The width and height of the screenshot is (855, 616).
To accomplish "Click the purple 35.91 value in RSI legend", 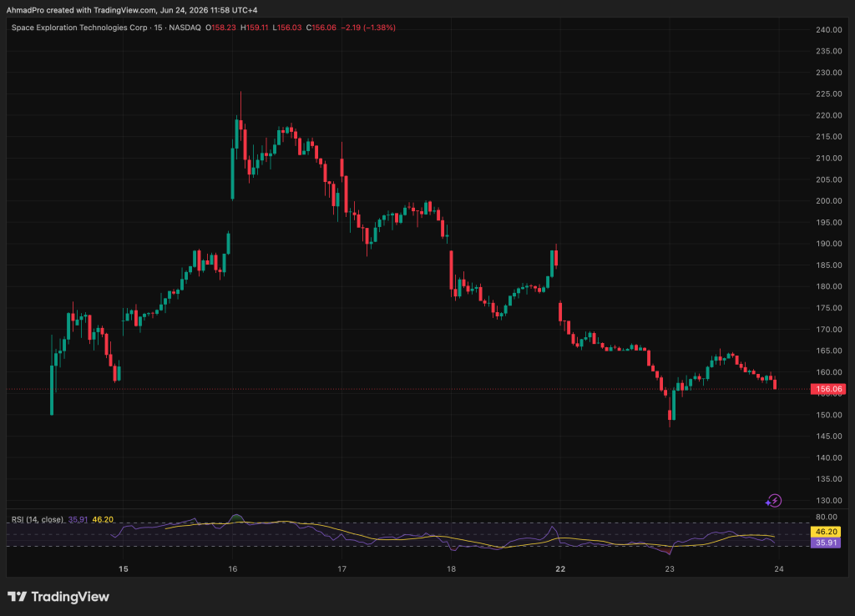I will 78,519.
